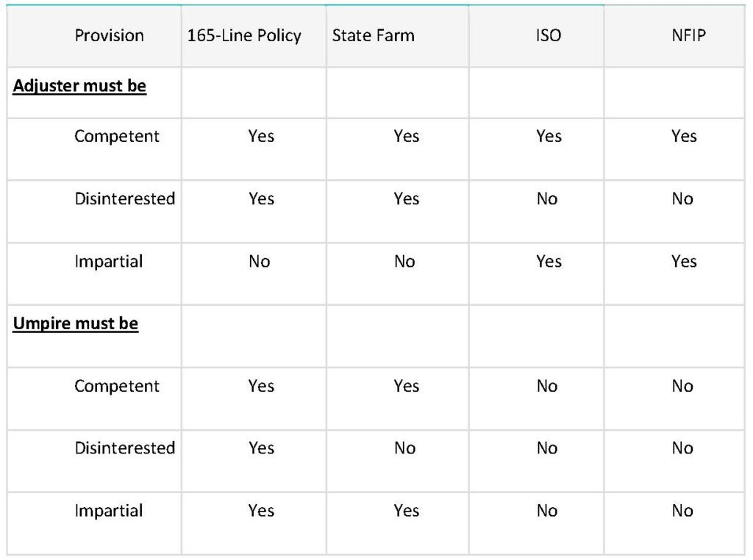Image resolution: width=753 pixels, height=560 pixels.
Task: Click the State Farm column header
Action: [x=373, y=35]
